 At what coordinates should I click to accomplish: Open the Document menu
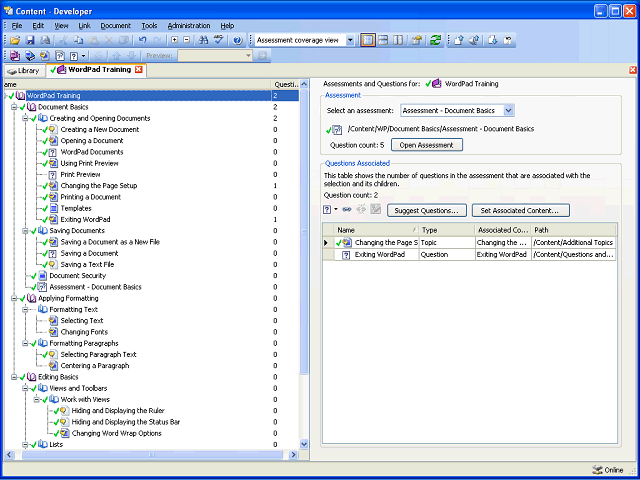point(116,26)
